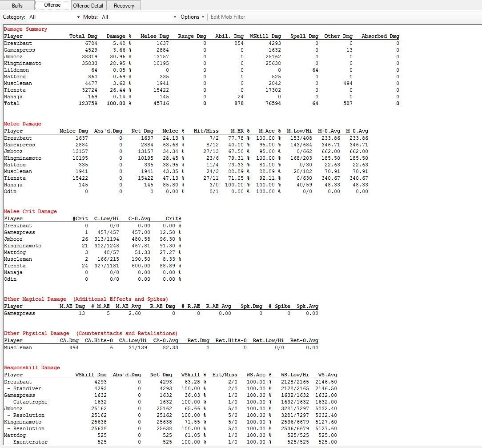The width and height of the screenshot is (482, 448).
Task: Click the Weaponskill Damage section heading
Action: coord(32,367)
